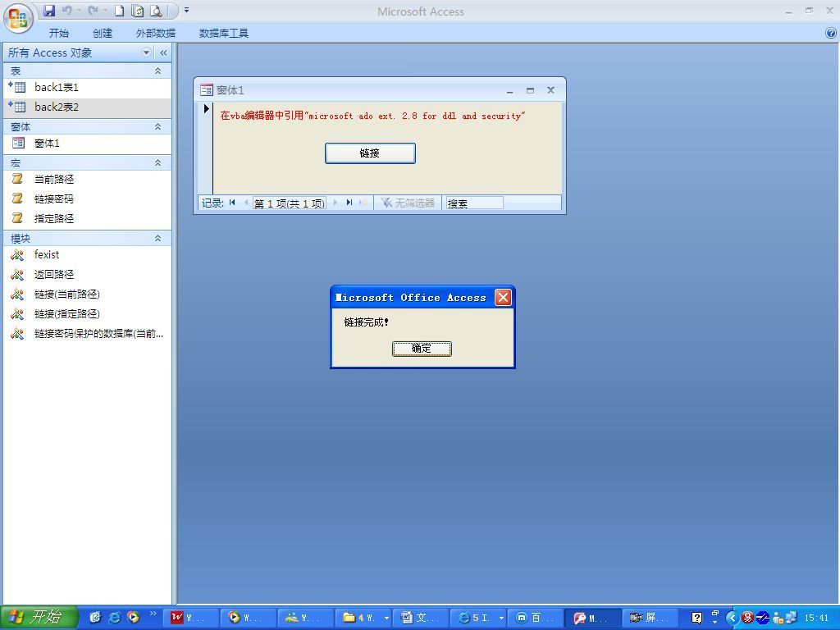Click new blank record button in navigator

coord(363,203)
